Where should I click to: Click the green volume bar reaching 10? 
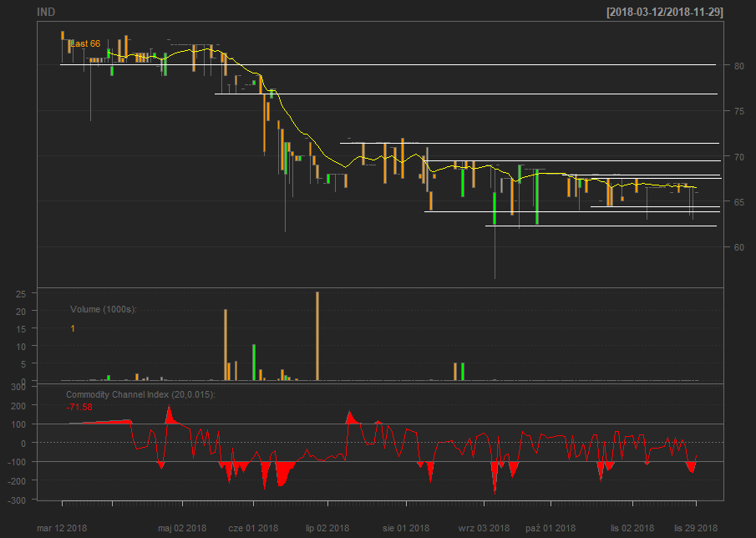click(x=254, y=363)
